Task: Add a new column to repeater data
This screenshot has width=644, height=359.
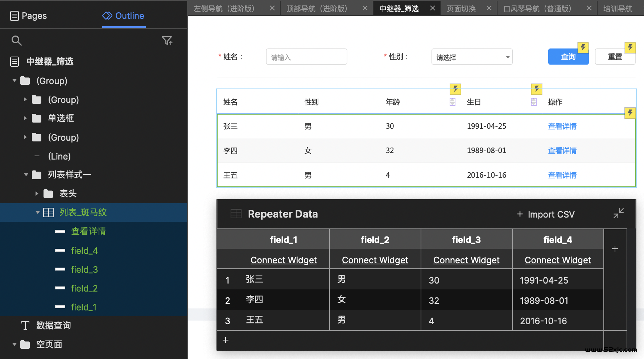Action: tap(615, 249)
